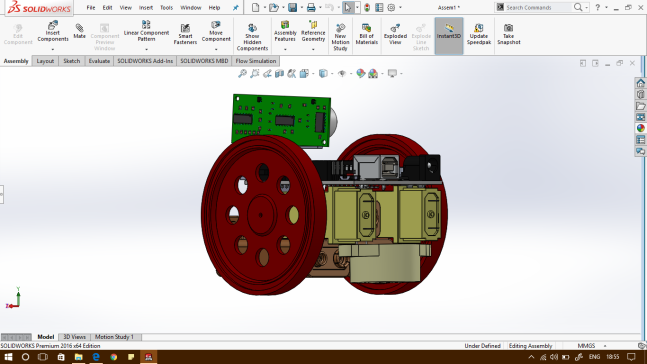Open Microsoft Edge from taskbar
The image size is (647, 364).
(96, 357)
